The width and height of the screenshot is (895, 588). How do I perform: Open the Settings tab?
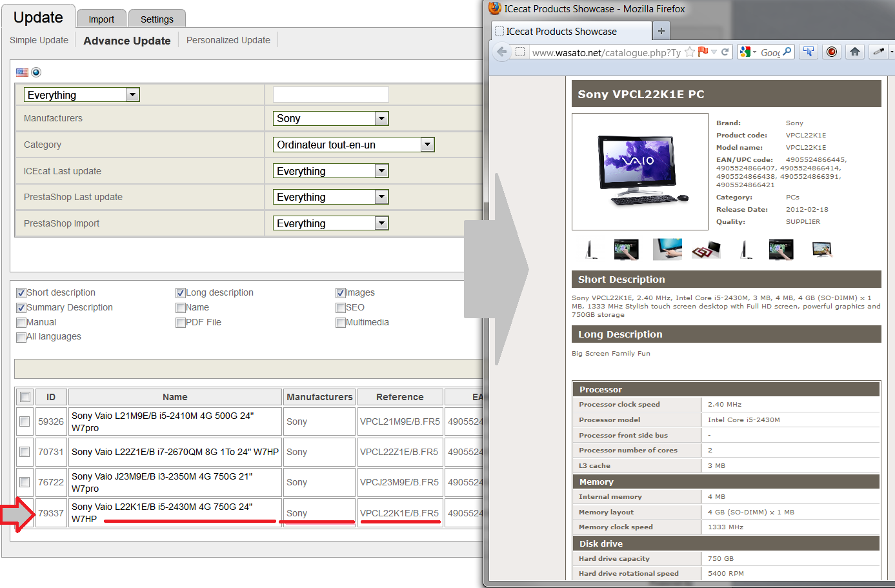pos(157,19)
